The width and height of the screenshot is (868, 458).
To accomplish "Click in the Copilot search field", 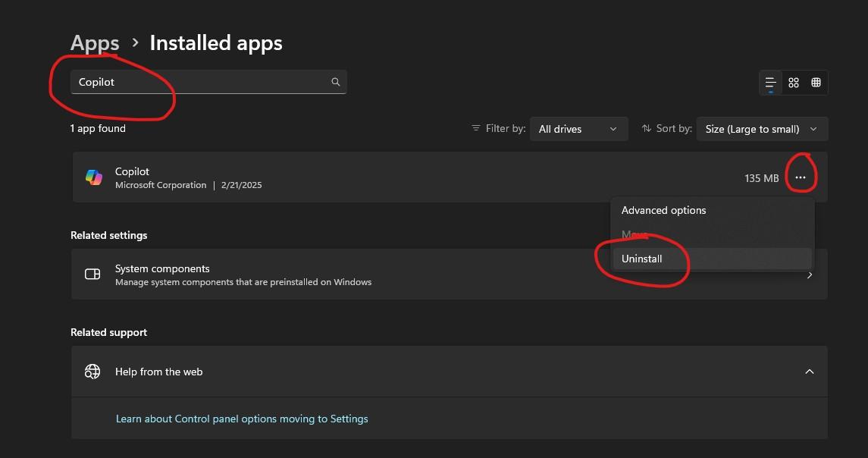I will 208,82.
